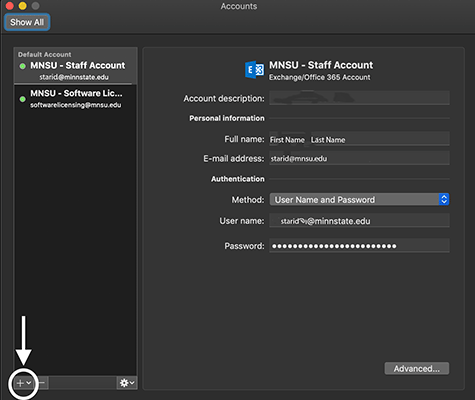The height and width of the screenshot is (400, 475).
Task: Click the Exchange/Office 365 Account subtitle
Action: tap(319, 77)
